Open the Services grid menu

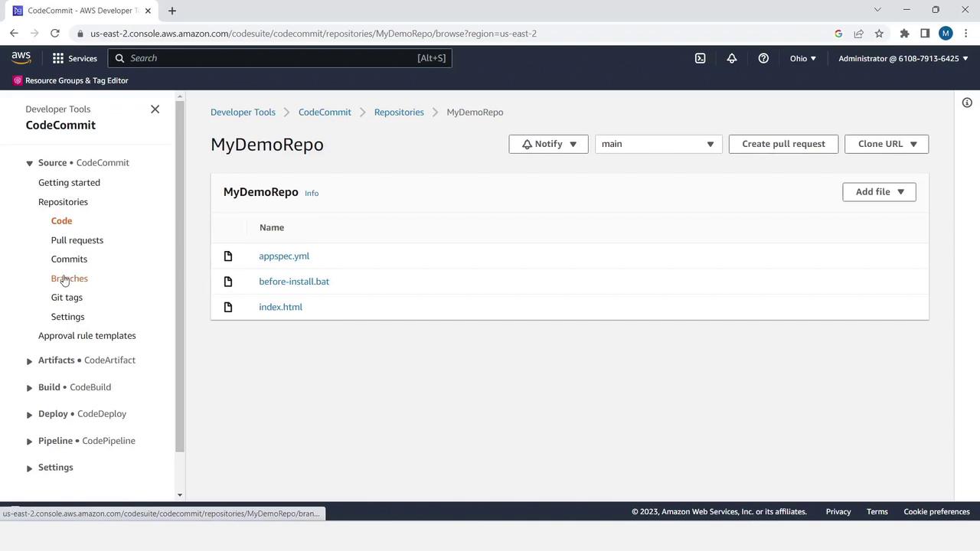(74, 58)
